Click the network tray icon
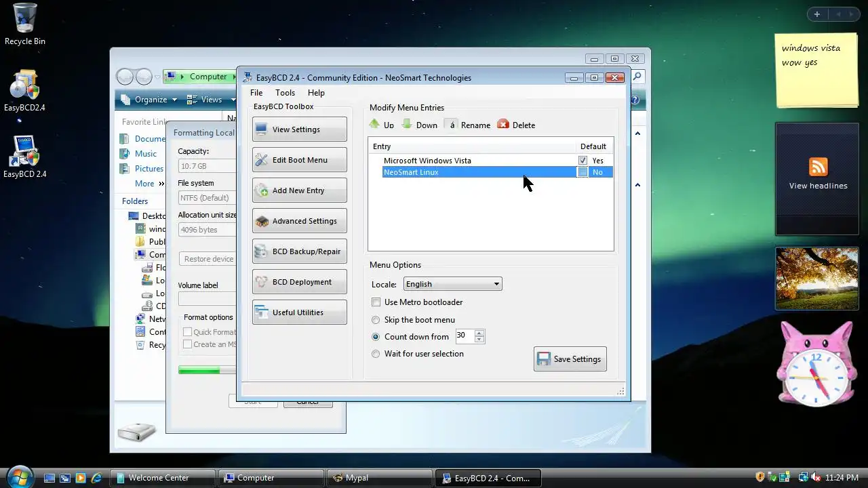 pyautogui.click(x=804, y=477)
